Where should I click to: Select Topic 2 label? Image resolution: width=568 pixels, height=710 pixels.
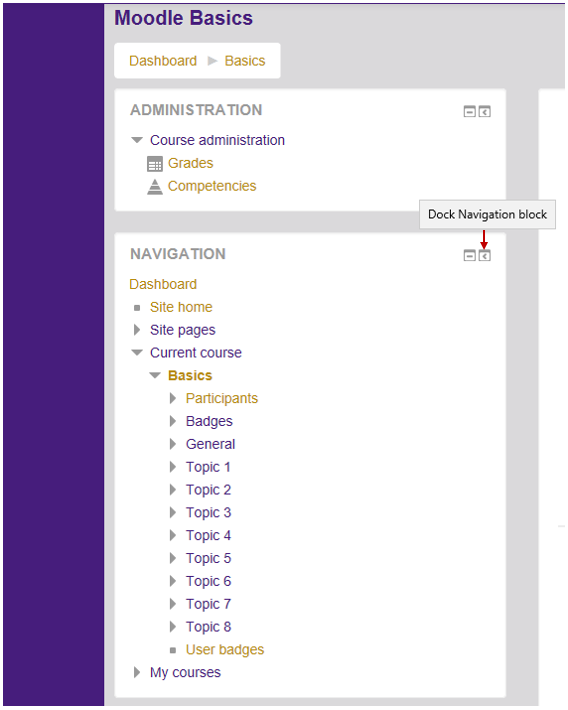(x=208, y=490)
